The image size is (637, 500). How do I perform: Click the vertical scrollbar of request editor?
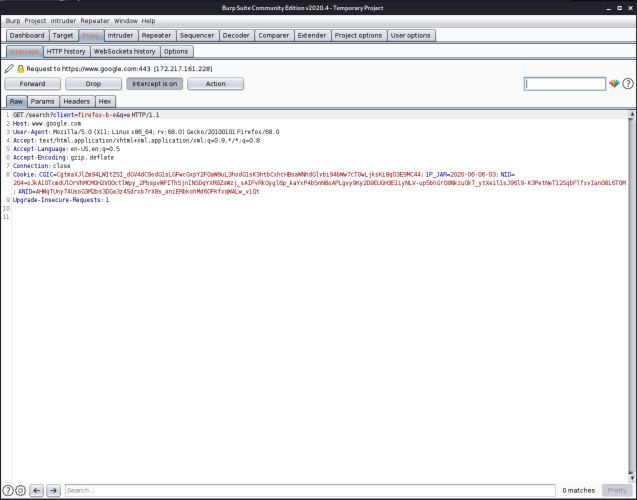click(x=631, y=294)
